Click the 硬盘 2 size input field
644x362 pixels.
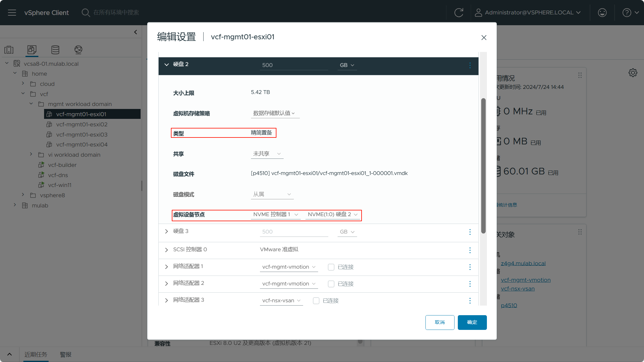294,65
